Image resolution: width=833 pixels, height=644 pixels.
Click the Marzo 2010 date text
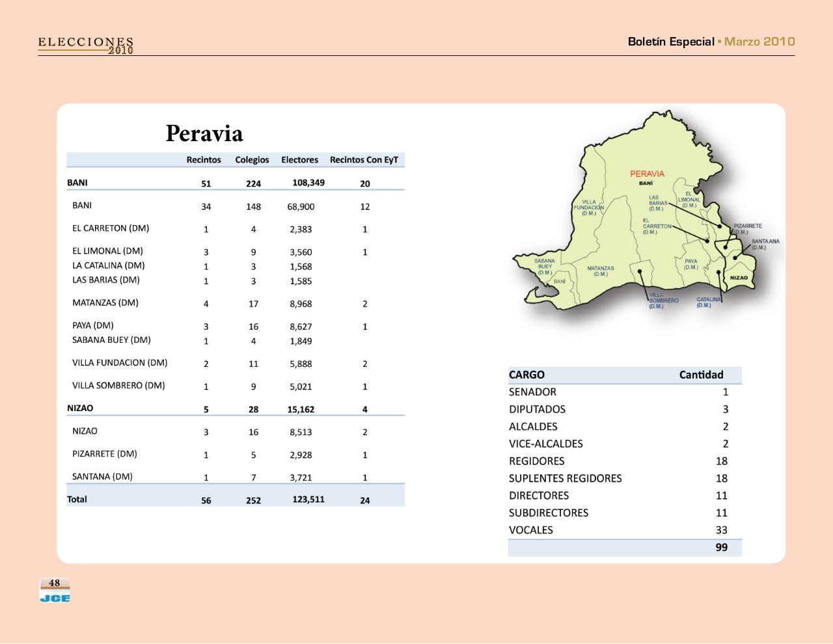tap(759, 42)
